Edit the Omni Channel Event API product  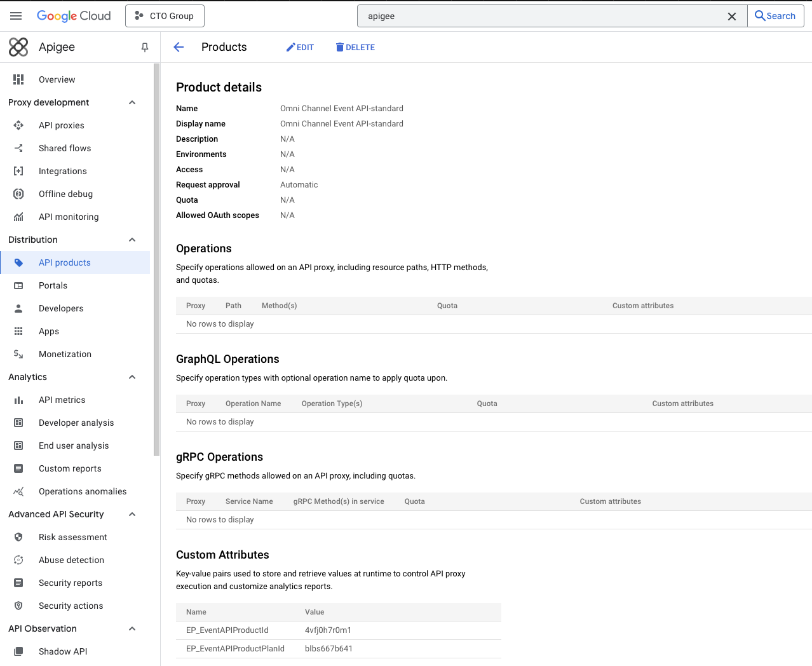300,47
